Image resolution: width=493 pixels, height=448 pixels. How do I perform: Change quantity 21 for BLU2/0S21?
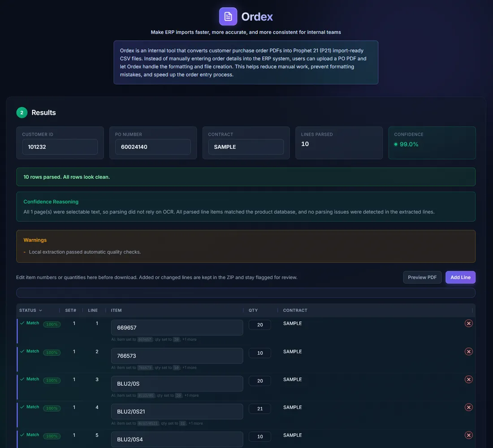click(x=259, y=409)
